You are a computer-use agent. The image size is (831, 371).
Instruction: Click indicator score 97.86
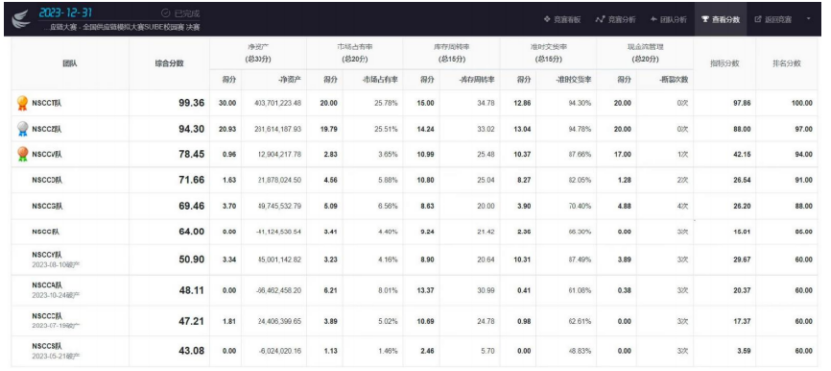tap(742, 103)
